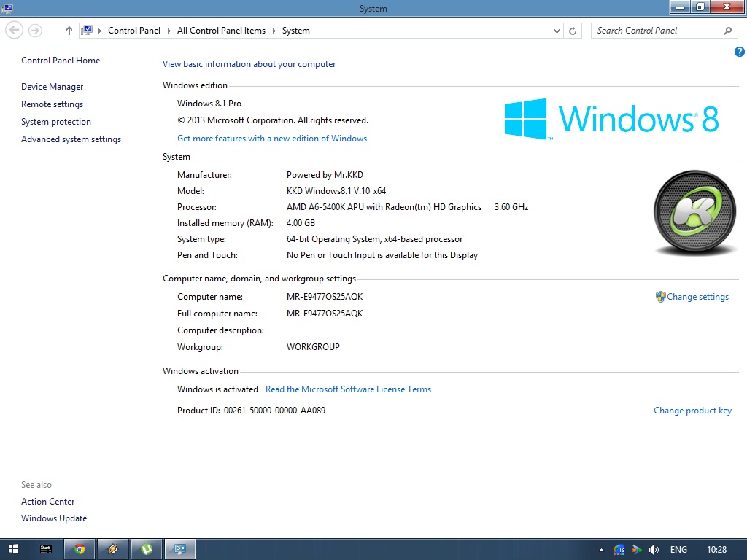Click the System window taskbar button
The width and height of the screenshot is (747, 560).
click(180, 549)
